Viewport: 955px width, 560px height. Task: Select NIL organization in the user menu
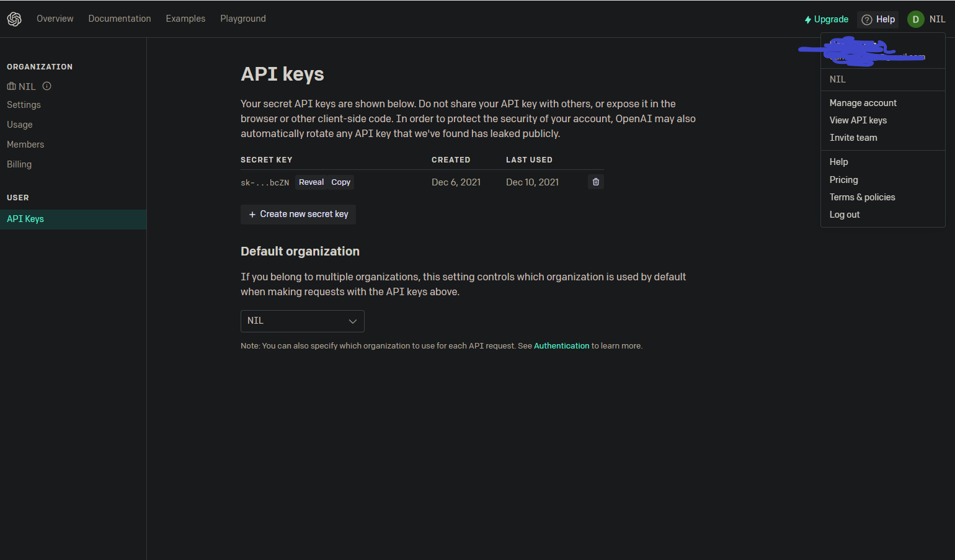click(x=838, y=79)
